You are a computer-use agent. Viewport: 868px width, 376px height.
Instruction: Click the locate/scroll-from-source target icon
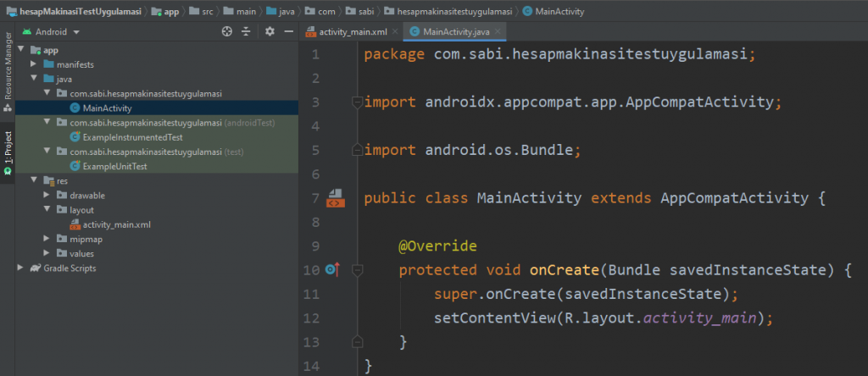(226, 31)
